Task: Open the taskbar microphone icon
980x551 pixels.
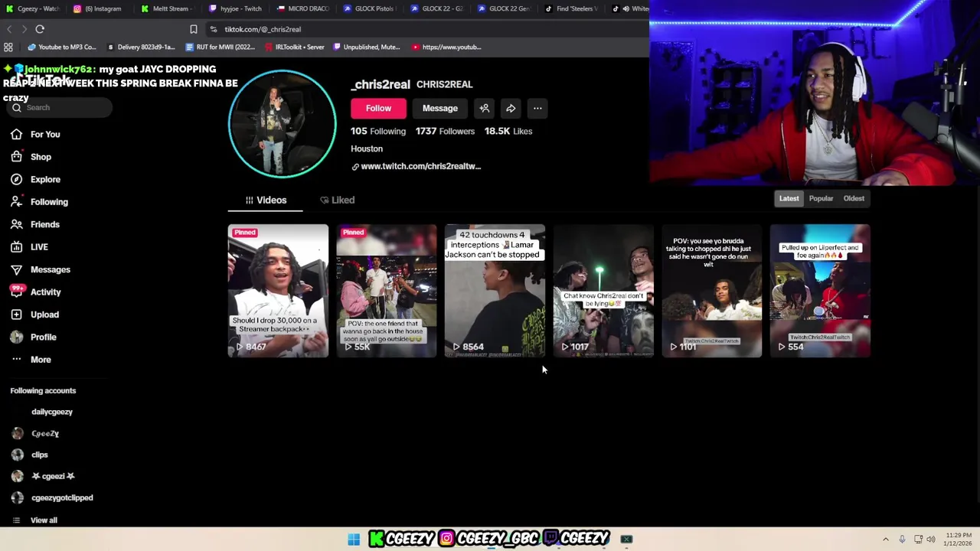Action: tap(902, 540)
